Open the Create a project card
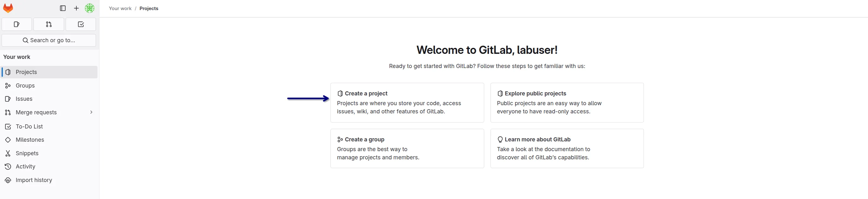The image size is (868, 199). click(407, 103)
